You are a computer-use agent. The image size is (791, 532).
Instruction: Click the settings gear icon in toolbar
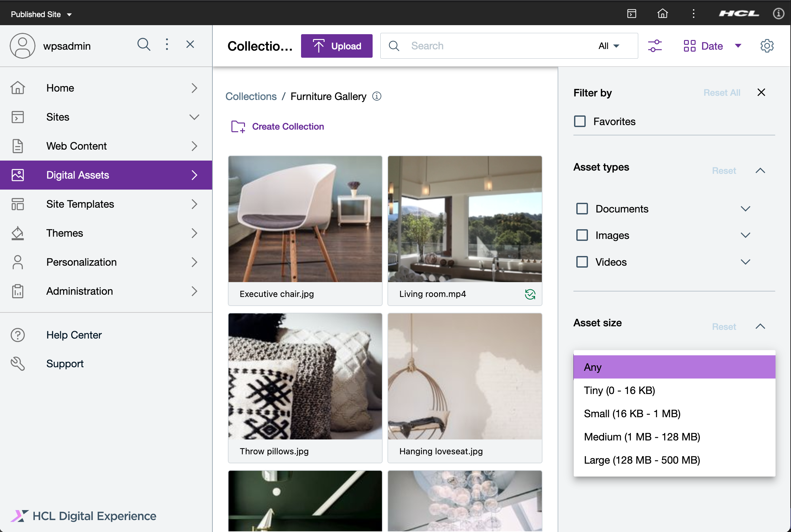click(767, 46)
